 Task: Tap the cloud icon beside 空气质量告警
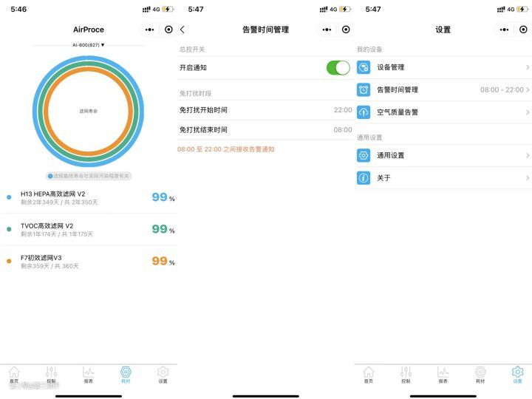[x=364, y=112]
